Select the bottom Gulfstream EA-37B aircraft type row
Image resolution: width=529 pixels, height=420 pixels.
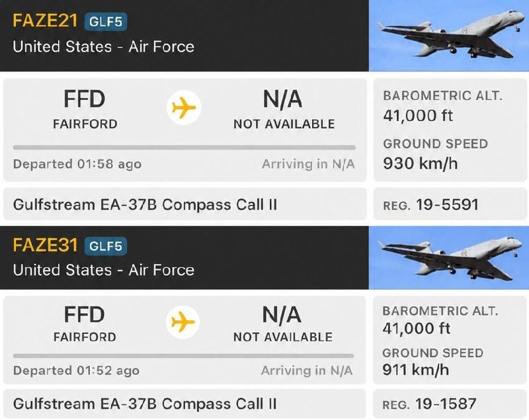point(184,404)
